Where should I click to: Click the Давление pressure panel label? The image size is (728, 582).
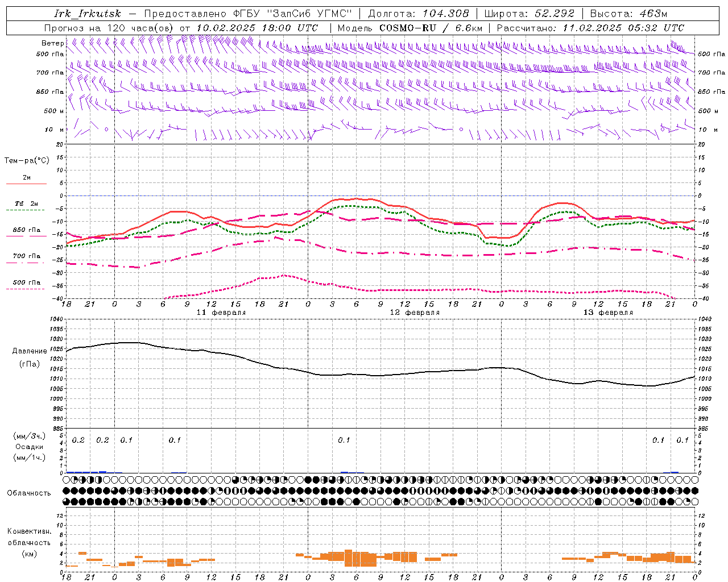point(30,351)
